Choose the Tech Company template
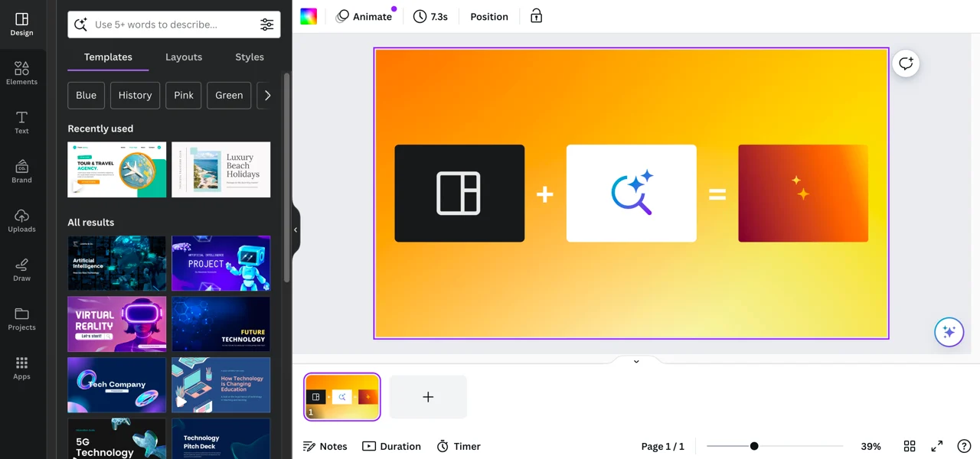This screenshot has height=459, width=980. tap(117, 385)
